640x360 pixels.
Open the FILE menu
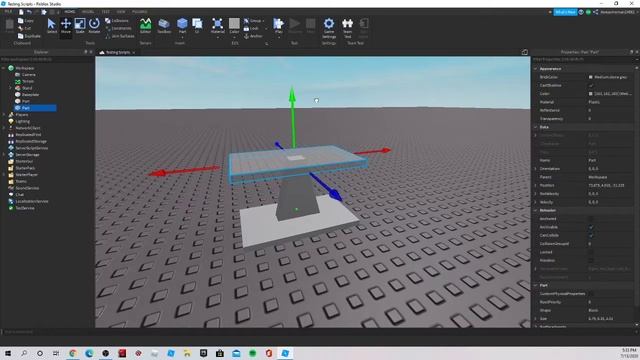point(8,12)
